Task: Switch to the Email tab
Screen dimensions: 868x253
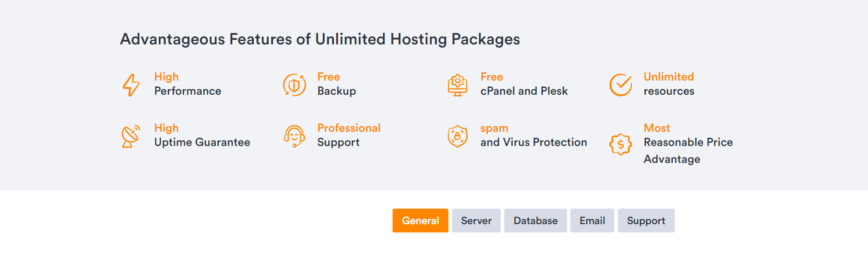Action: click(x=592, y=221)
